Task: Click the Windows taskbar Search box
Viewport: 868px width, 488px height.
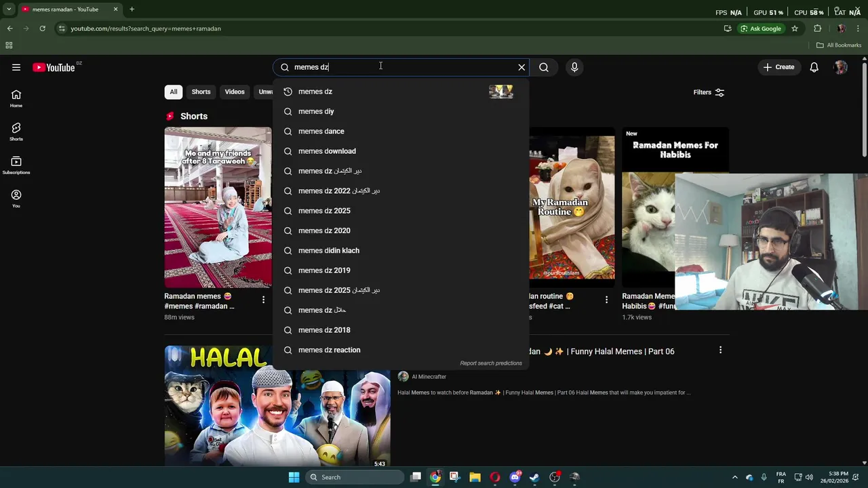Action: click(x=353, y=477)
